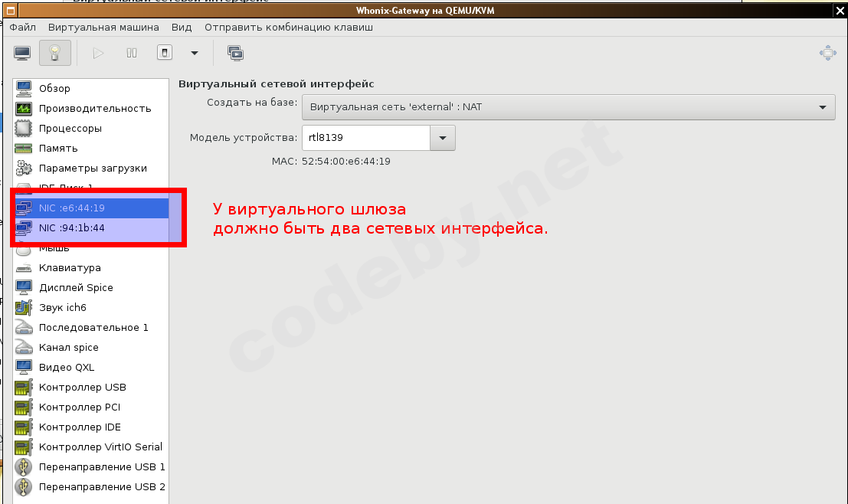Open the device model dropdown beside rtl8139
The image size is (848, 504).
(443, 137)
